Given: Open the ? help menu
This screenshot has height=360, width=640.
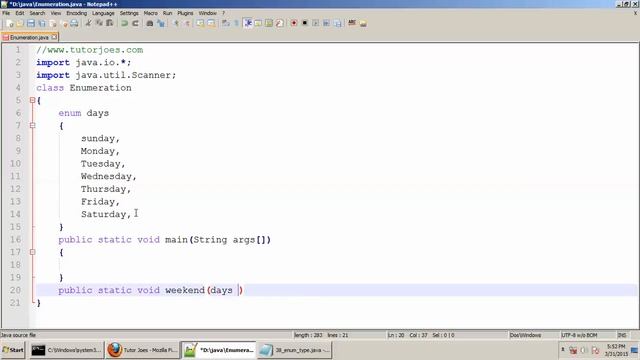Looking at the screenshot, I should click(223, 13).
